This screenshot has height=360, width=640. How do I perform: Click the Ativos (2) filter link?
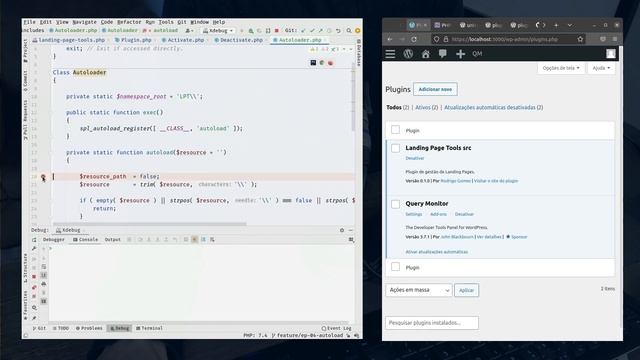(x=427, y=107)
